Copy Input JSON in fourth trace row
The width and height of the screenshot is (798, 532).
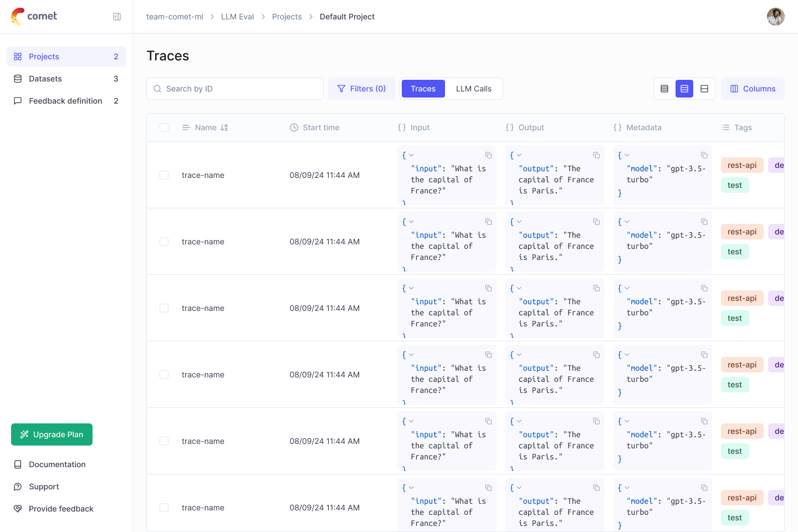[x=488, y=355]
